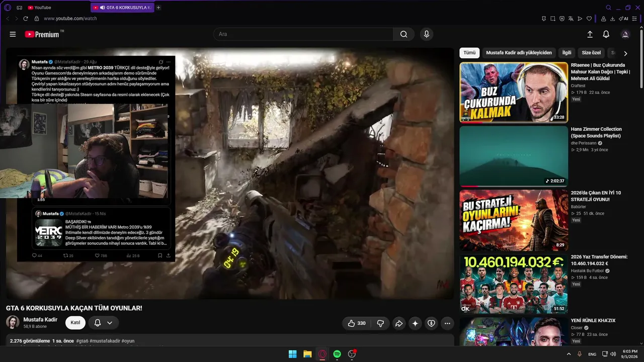This screenshot has height=362, width=644.
Task: Open the YouTube account avatar menu
Action: [x=625, y=34]
